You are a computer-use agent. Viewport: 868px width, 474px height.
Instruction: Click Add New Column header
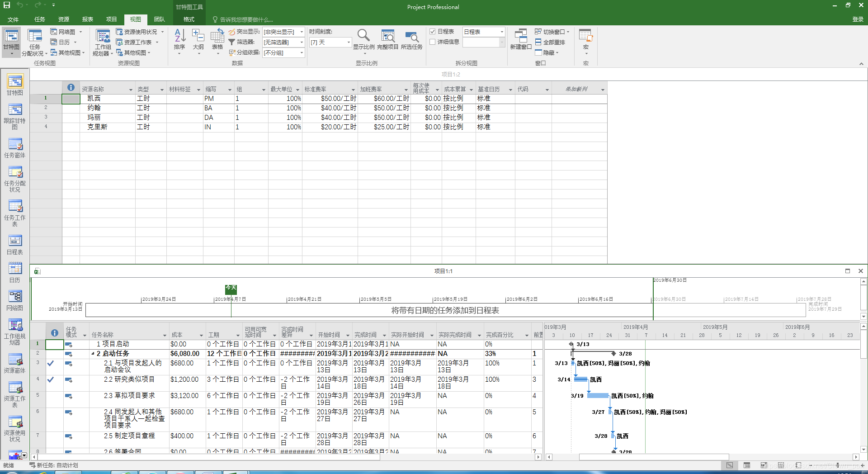pyautogui.click(x=576, y=89)
